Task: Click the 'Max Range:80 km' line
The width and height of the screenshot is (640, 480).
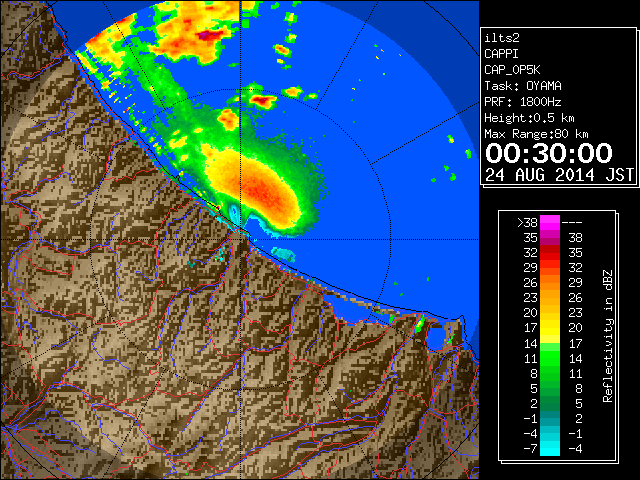Action: [x=536, y=134]
